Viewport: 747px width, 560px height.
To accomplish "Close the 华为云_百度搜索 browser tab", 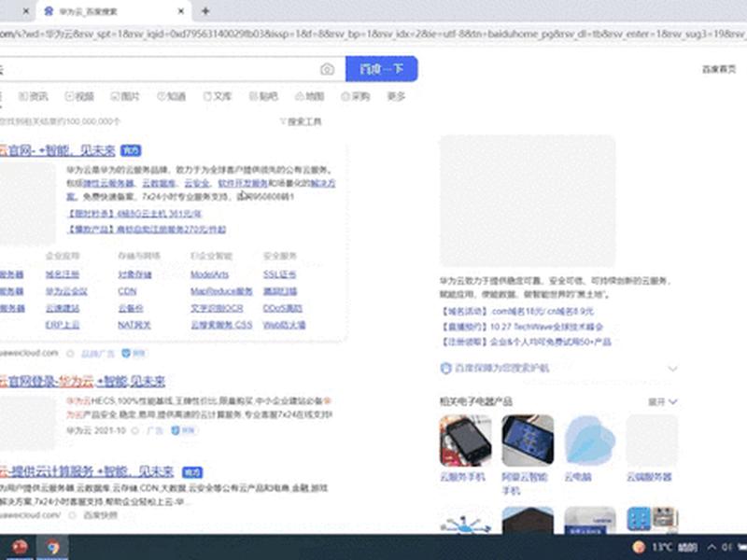I will [x=181, y=11].
